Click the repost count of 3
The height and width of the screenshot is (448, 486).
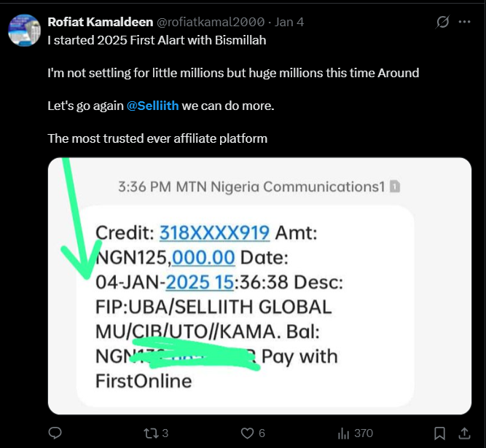(165, 433)
